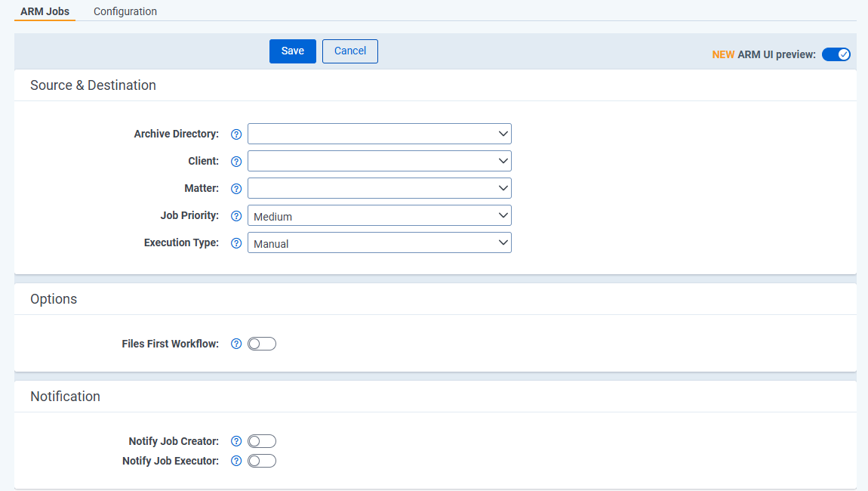Viewport: 868px width, 491px height.
Task: Switch to the Configuration tab
Action: pos(125,11)
